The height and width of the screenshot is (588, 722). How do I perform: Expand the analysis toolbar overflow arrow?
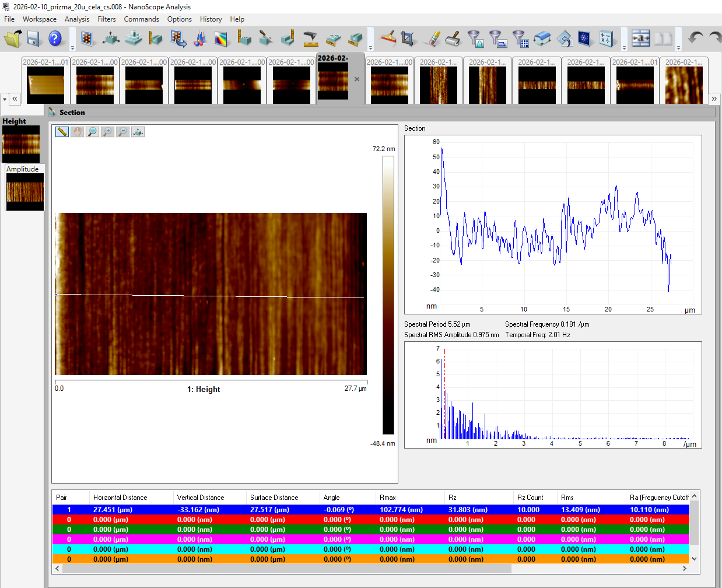pyautogui.click(x=370, y=47)
